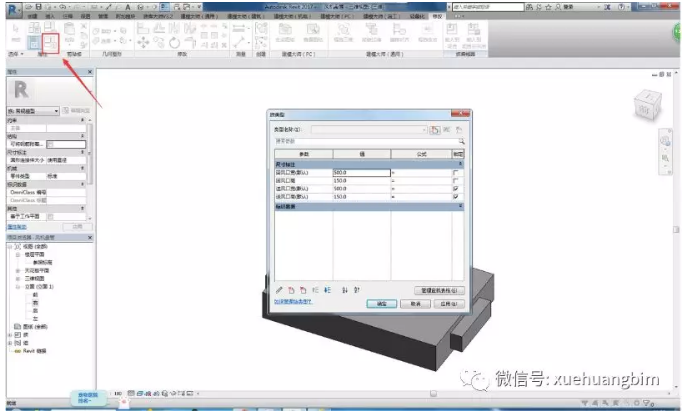Click the Apply button in Family Types dialog

coord(449,304)
